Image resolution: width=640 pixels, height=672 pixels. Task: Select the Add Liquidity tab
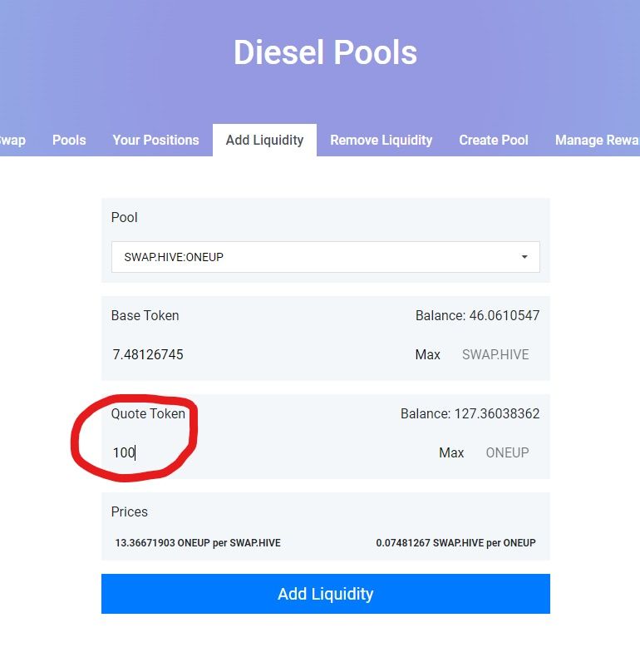[265, 141]
